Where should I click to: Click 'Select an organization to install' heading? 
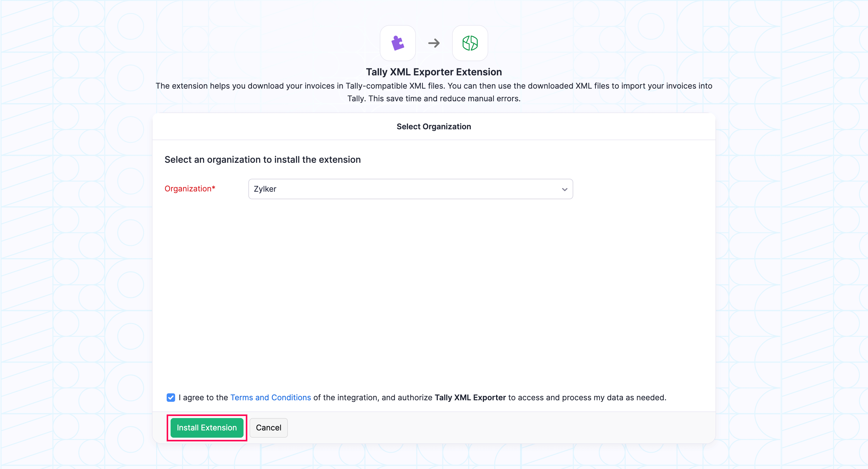(x=263, y=160)
